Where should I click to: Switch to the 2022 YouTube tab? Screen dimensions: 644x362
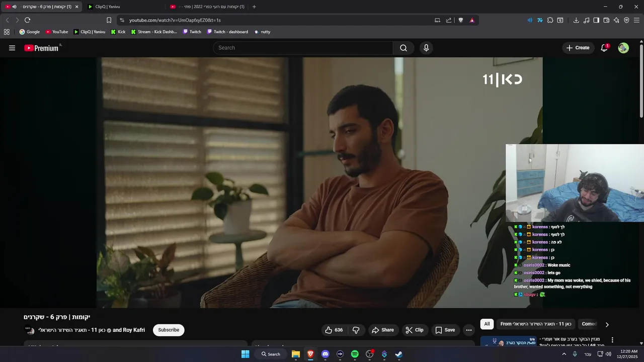coord(207,7)
